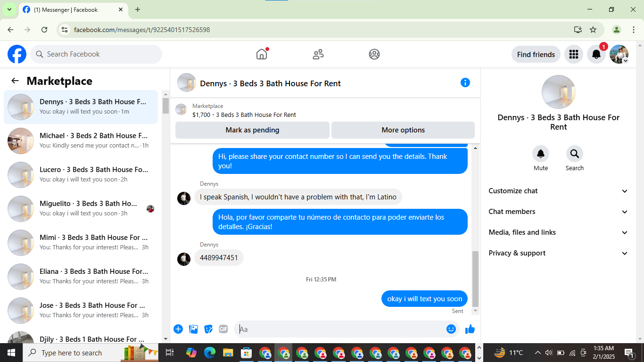
Task: Open account profile picture menu
Action: point(619,54)
